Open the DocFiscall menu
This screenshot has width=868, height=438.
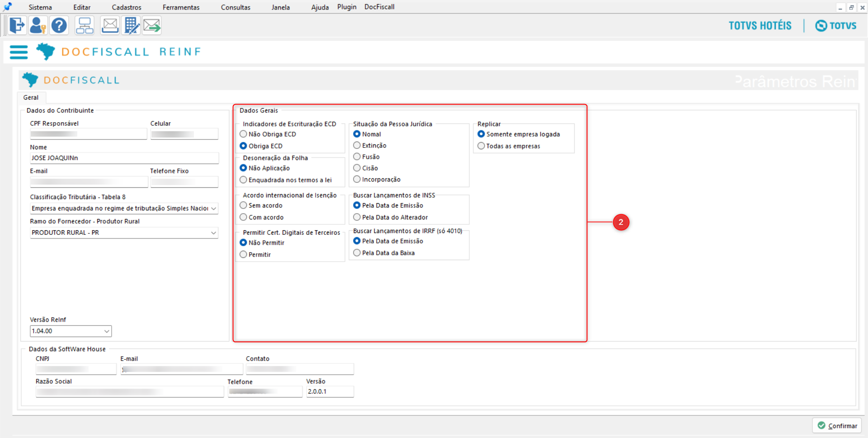coord(379,7)
